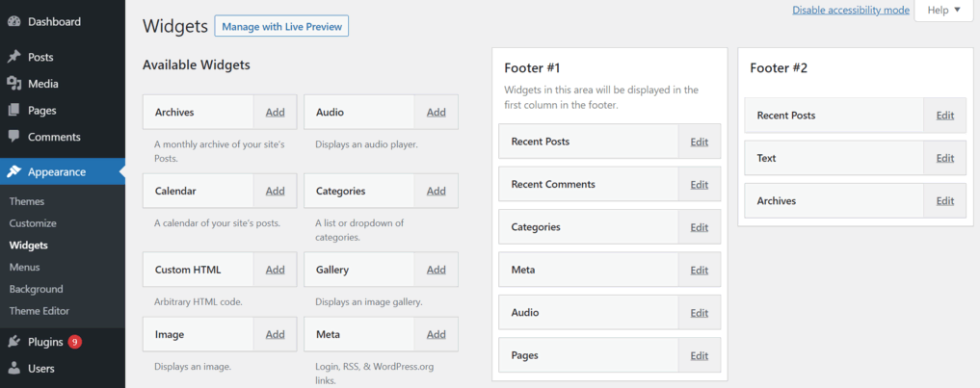Click the Plugins plug icon
Screen dimensions: 980x388
(x=14, y=342)
